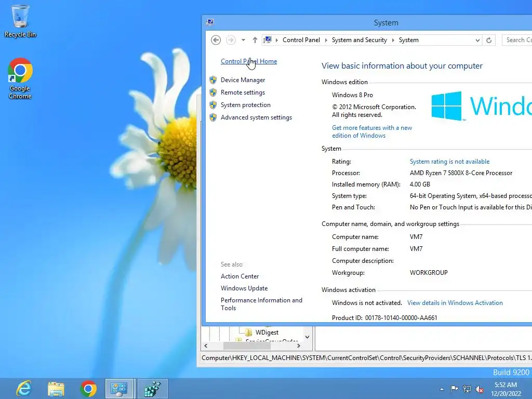The height and width of the screenshot is (399, 532).
Task: Open System protection
Action: click(x=246, y=105)
